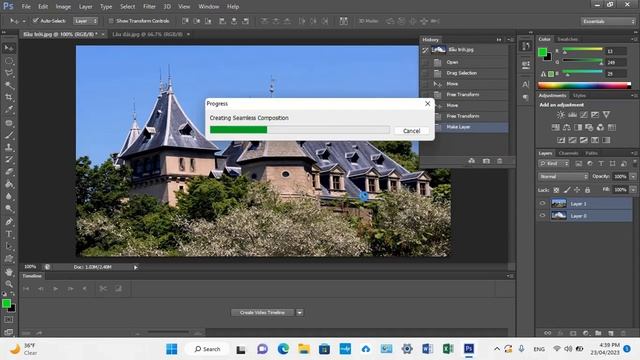Image resolution: width=640 pixels, height=360 pixels.
Task: Click Cancel in the Progress dialog
Action: pos(411,131)
